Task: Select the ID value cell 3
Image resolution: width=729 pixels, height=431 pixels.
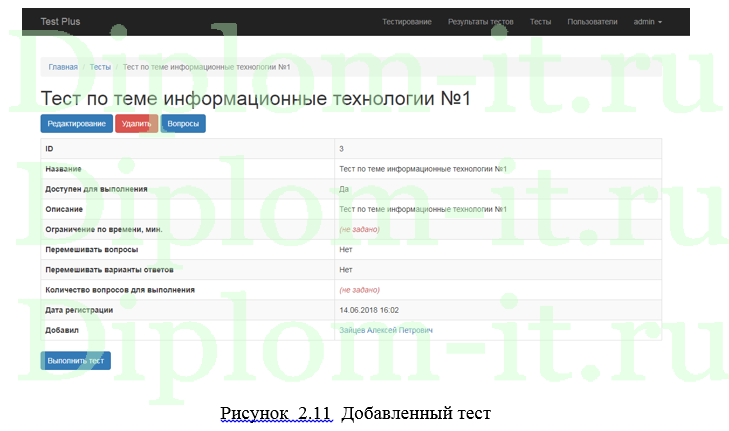Action: pos(342,148)
